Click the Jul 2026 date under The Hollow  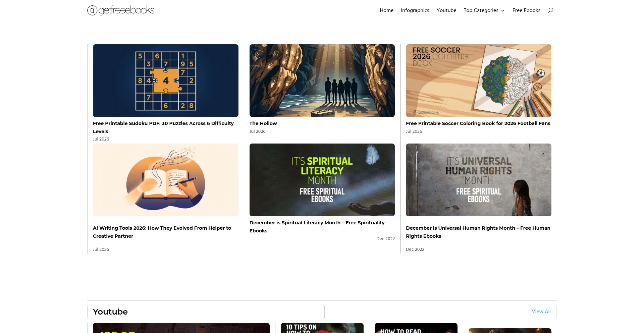click(x=257, y=131)
